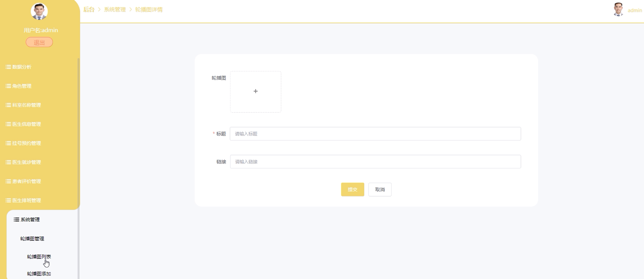
Task: Open 轮播图列表 menu item
Action: coord(39,256)
